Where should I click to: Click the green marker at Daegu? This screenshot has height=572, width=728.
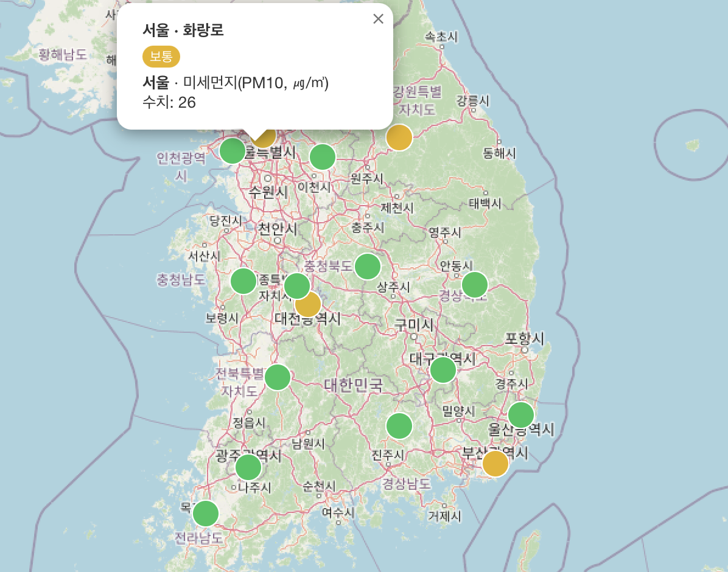[x=443, y=370]
